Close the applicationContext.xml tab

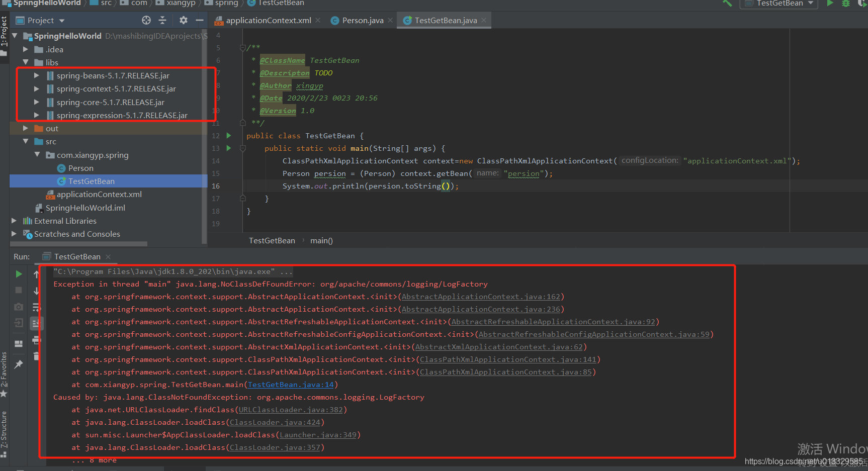(x=318, y=21)
